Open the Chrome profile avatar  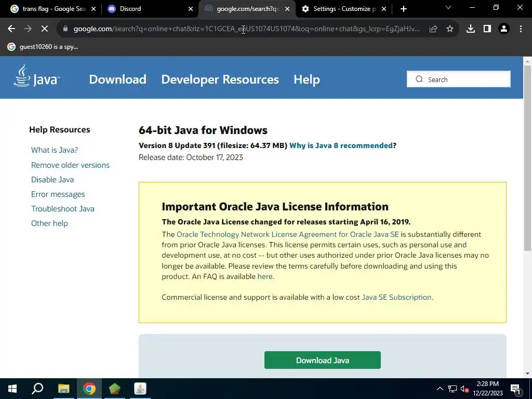coord(504,29)
